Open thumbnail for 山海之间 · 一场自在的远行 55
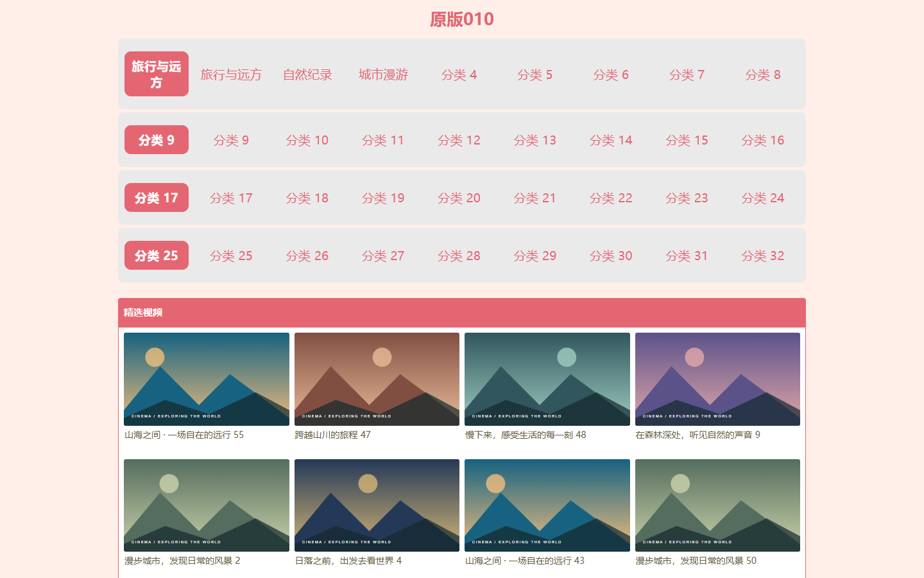The image size is (924, 578). (207, 379)
